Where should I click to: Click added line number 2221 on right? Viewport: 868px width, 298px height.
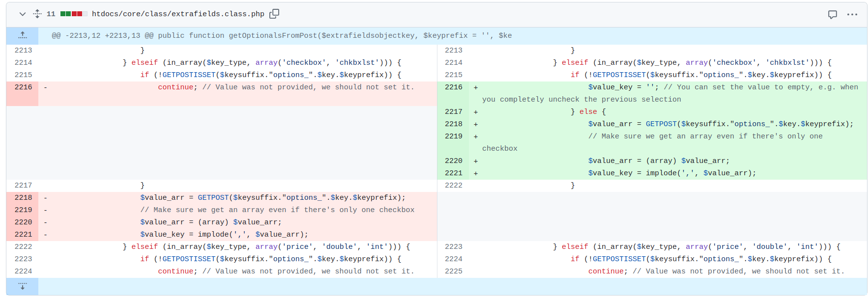[453, 173]
